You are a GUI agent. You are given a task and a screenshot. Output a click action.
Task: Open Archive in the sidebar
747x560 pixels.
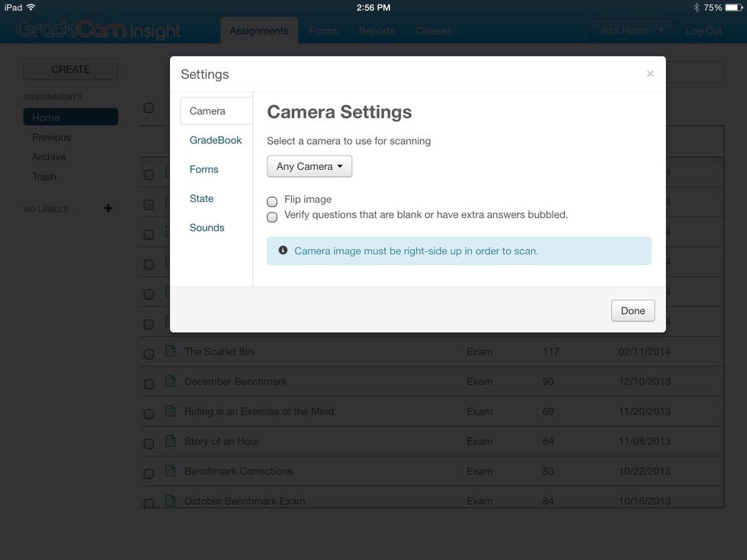[49, 157]
